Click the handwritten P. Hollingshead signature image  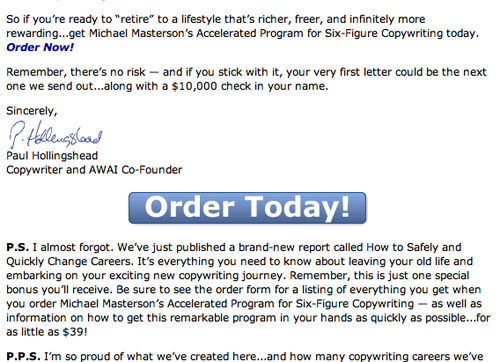tap(56, 134)
